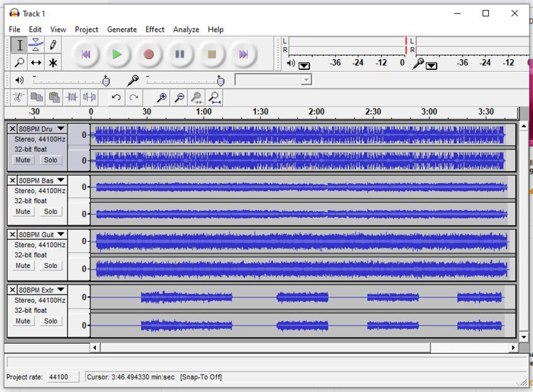
Task: Click the Pause button
Action: point(180,54)
